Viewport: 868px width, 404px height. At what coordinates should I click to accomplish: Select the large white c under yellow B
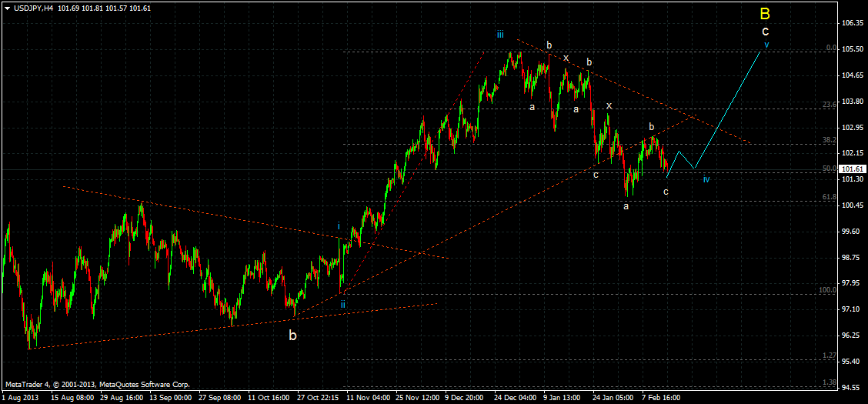tap(765, 31)
